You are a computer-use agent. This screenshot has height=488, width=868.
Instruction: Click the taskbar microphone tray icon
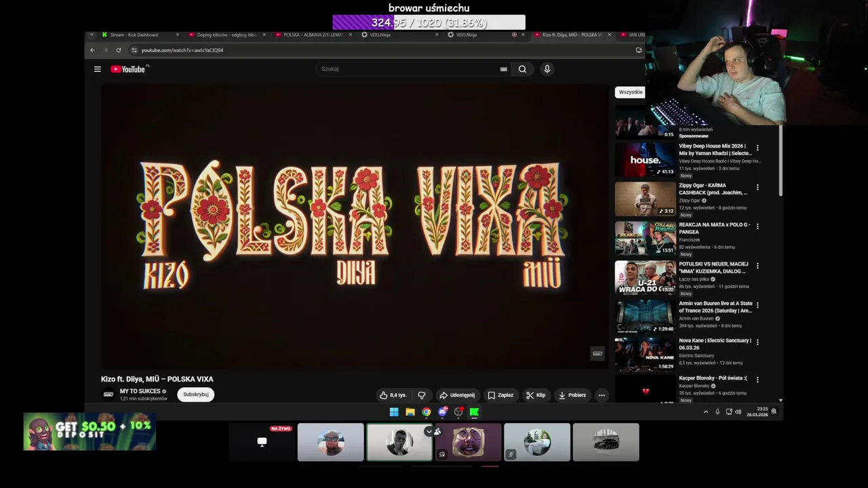point(717,412)
